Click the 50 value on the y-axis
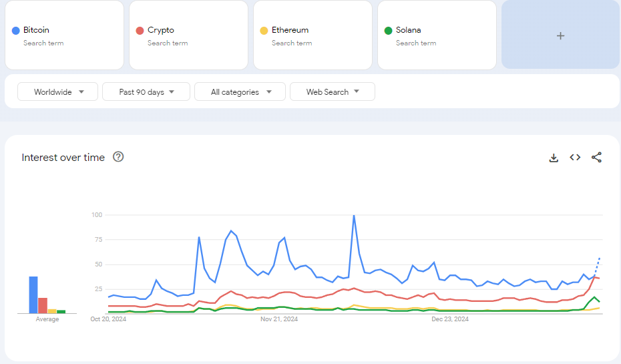 (98, 264)
